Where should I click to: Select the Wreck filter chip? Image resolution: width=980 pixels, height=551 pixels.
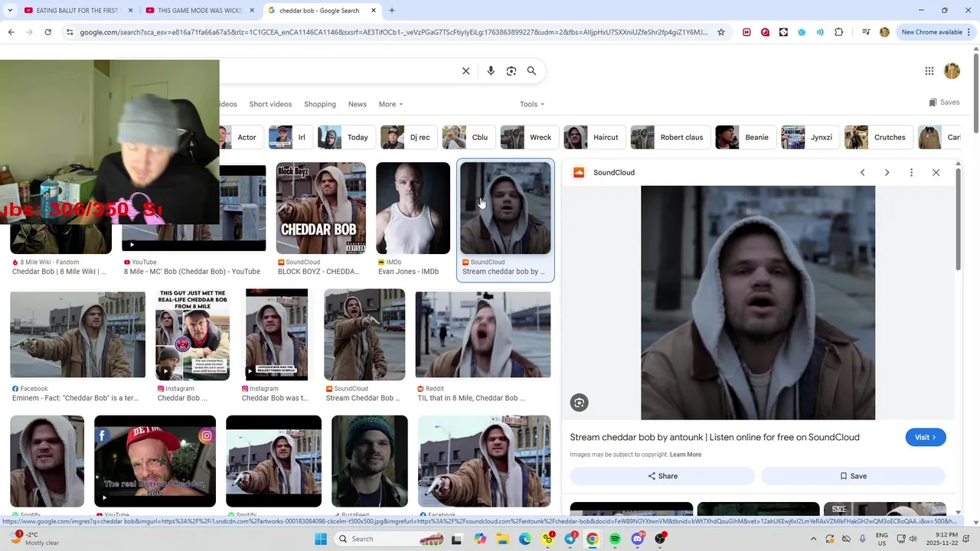(x=530, y=138)
